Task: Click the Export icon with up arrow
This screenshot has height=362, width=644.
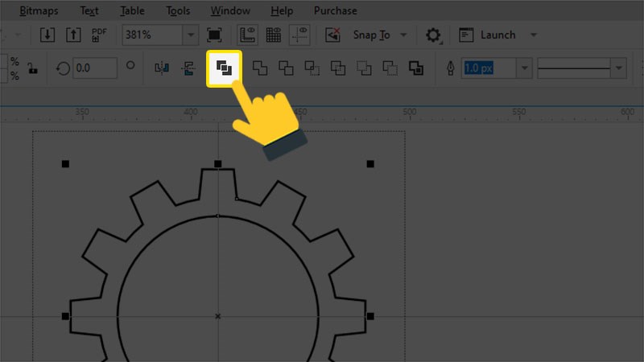Action: tap(73, 35)
